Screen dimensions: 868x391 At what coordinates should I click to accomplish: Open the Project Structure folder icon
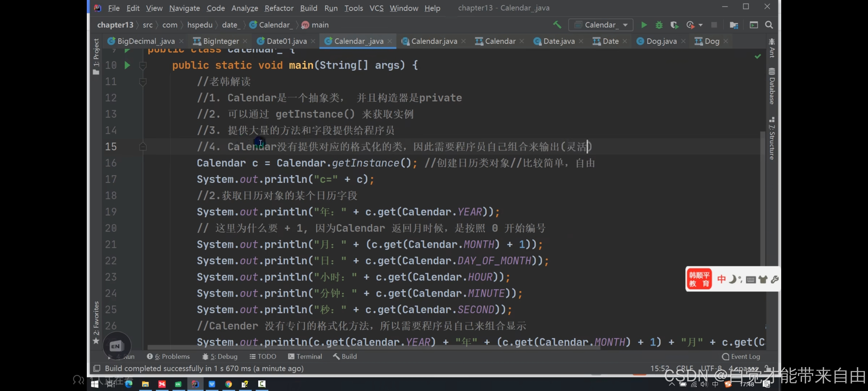click(733, 25)
